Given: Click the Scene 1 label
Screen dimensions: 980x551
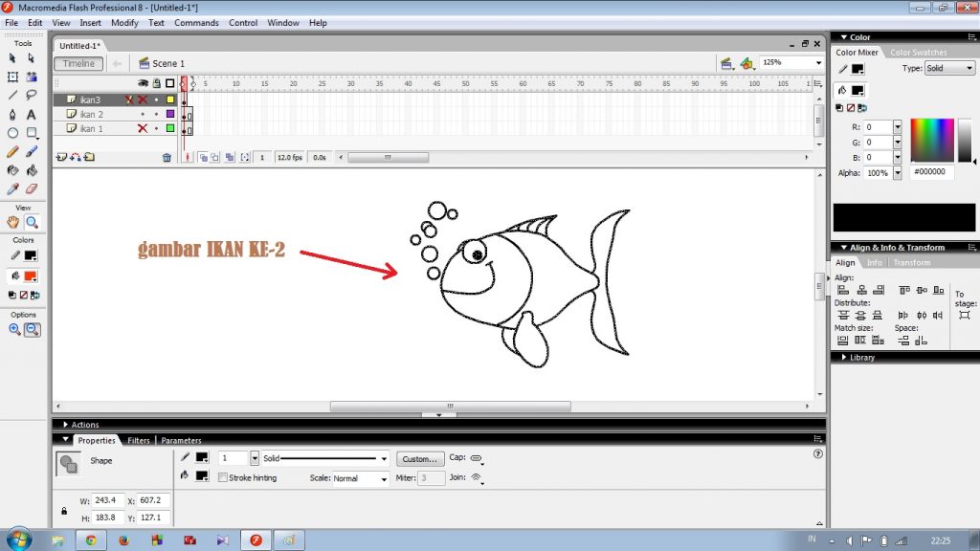Looking at the screenshot, I should 168,64.
